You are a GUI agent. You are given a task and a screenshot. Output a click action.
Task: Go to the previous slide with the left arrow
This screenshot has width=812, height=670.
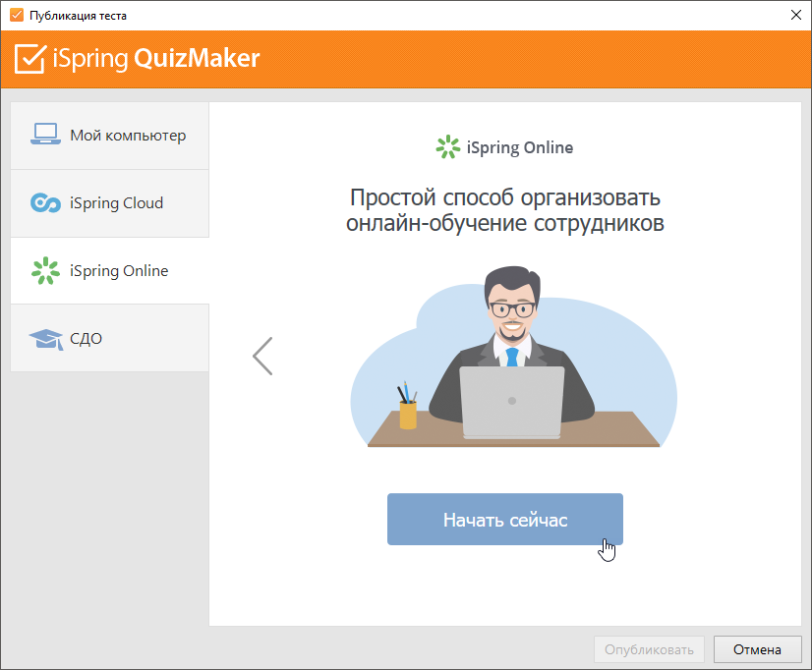[262, 356]
